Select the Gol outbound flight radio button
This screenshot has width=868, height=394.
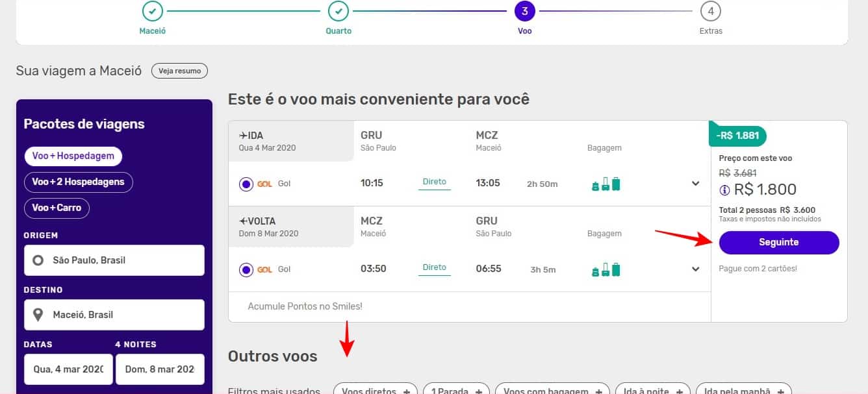point(246,184)
